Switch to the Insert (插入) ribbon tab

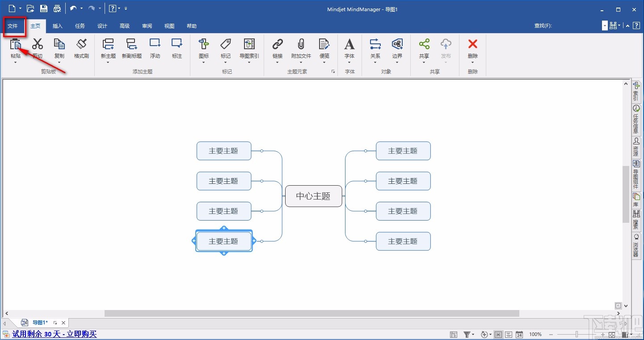[57, 26]
